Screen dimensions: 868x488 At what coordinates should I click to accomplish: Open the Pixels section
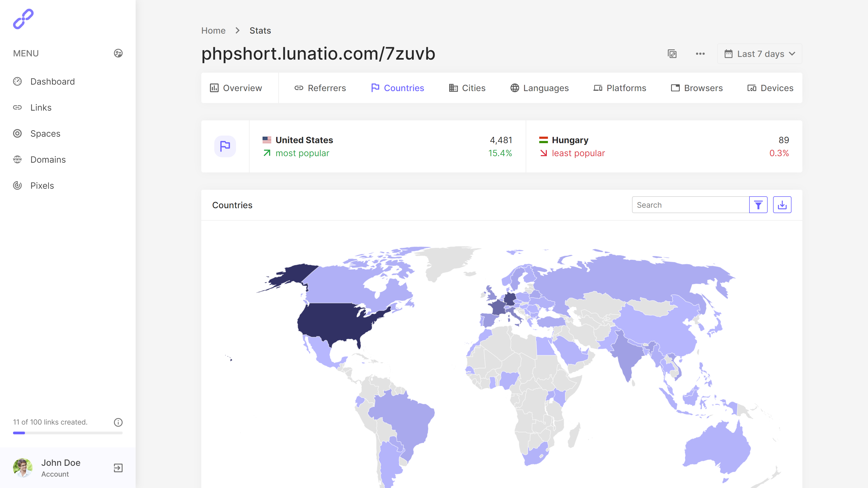pos(42,185)
